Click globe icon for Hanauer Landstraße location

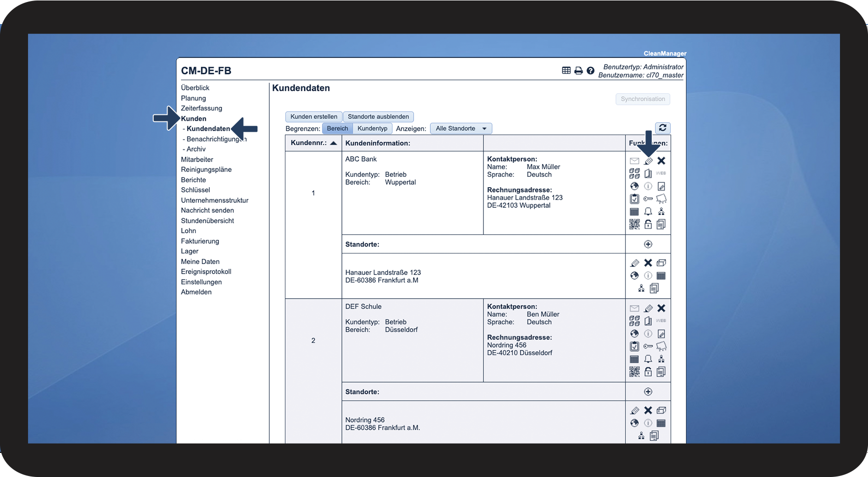635,276
